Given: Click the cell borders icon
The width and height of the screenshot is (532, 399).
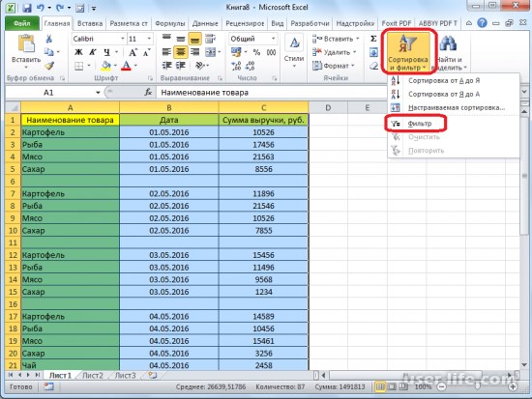Looking at the screenshot, I should tap(78, 66).
